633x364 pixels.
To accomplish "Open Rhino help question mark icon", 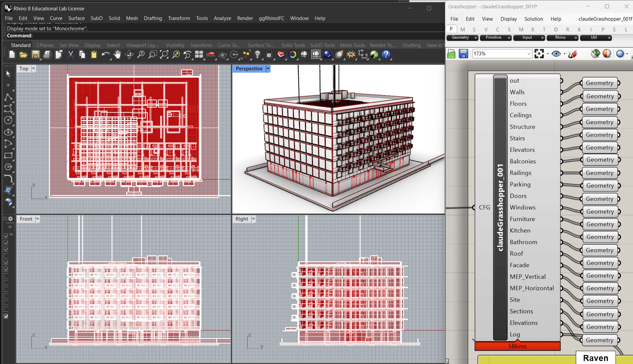I will (x=386, y=54).
